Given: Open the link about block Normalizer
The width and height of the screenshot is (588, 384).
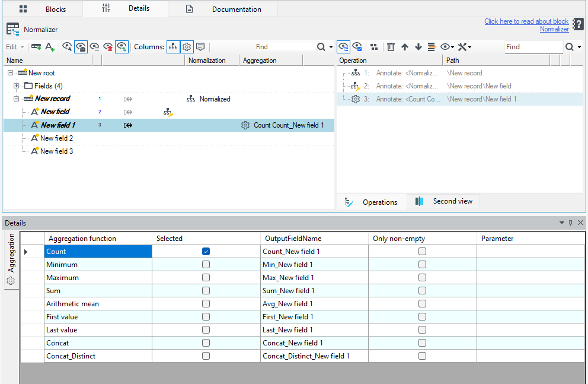Looking at the screenshot, I should pyautogui.click(x=526, y=25).
